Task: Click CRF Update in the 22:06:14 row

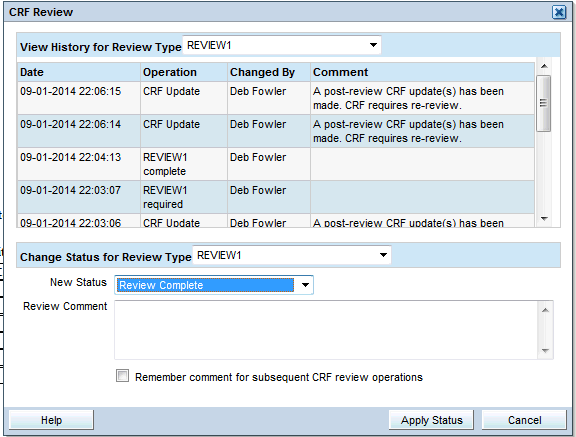Action: [172, 124]
